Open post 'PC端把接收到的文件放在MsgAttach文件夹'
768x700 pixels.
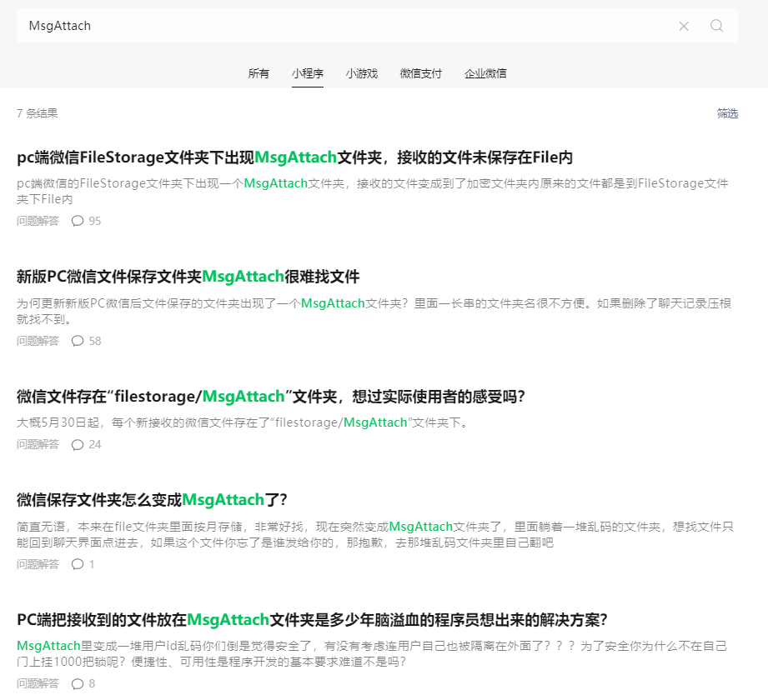coord(312,620)
